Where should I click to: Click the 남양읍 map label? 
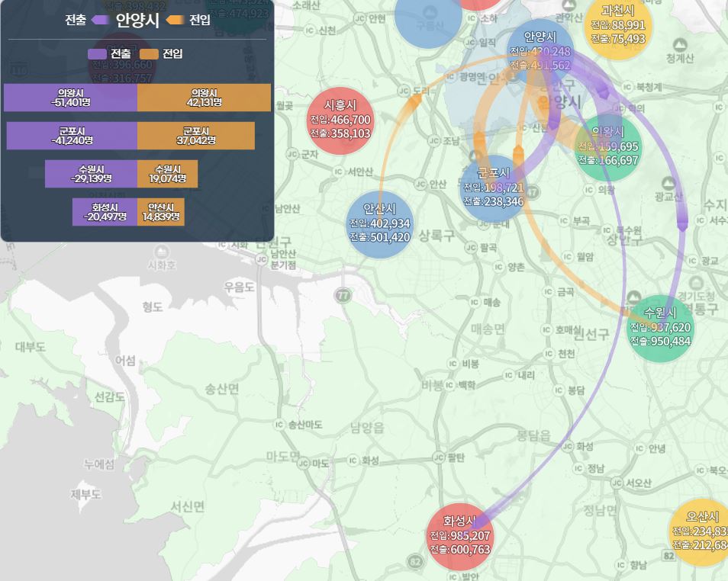(367, 428)
